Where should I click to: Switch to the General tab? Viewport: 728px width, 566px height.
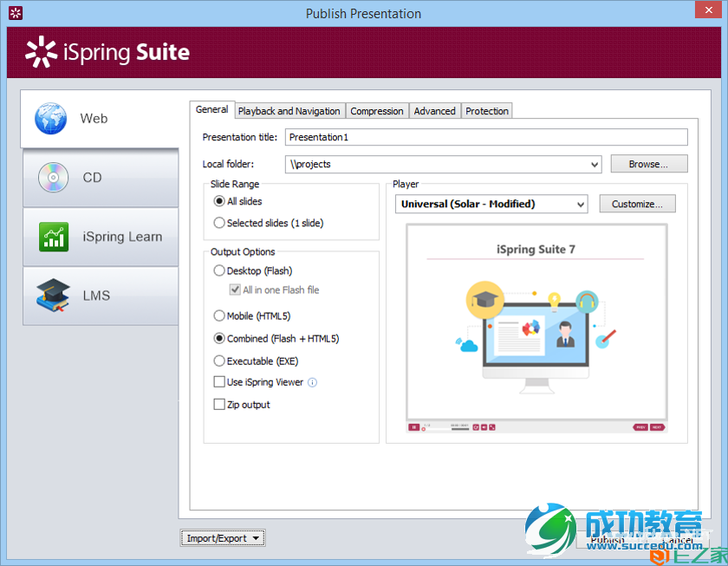[x=212, y=109]
